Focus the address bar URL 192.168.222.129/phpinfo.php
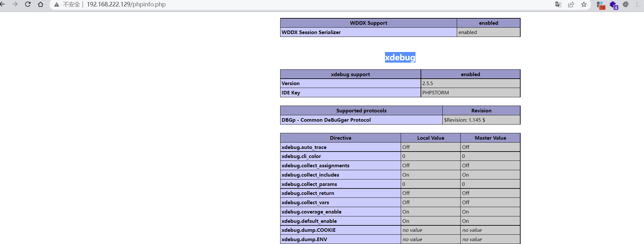 pos(126,4)
